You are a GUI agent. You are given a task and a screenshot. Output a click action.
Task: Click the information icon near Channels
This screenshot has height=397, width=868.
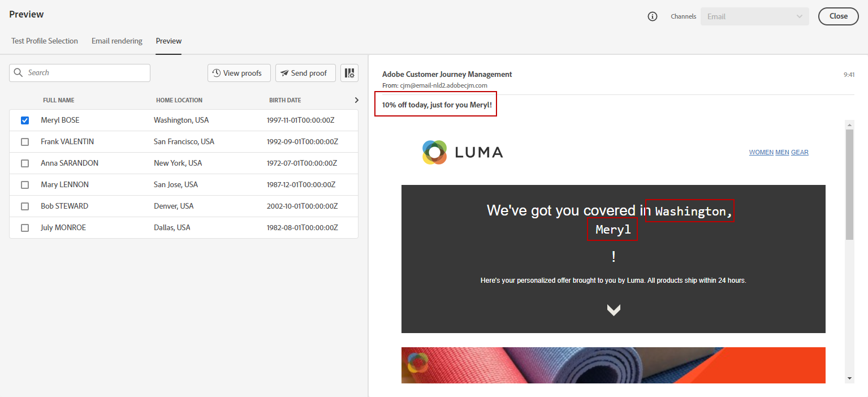(x=652, y=16)
